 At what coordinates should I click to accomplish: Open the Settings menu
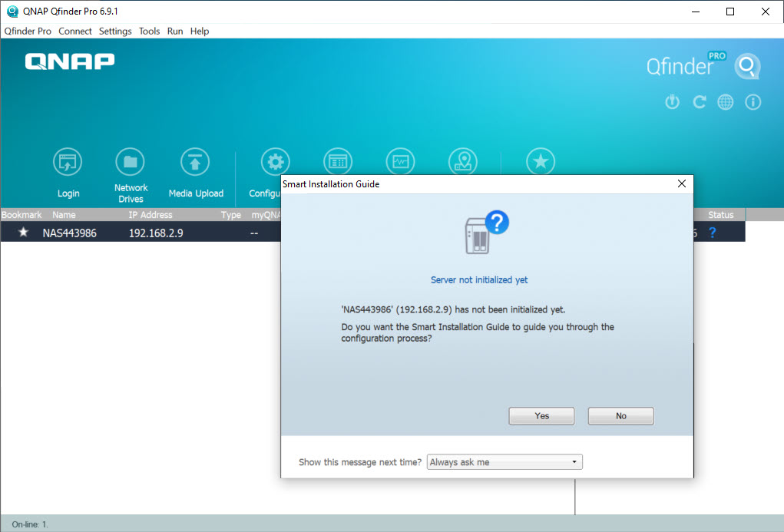click(x=115, y=31)
